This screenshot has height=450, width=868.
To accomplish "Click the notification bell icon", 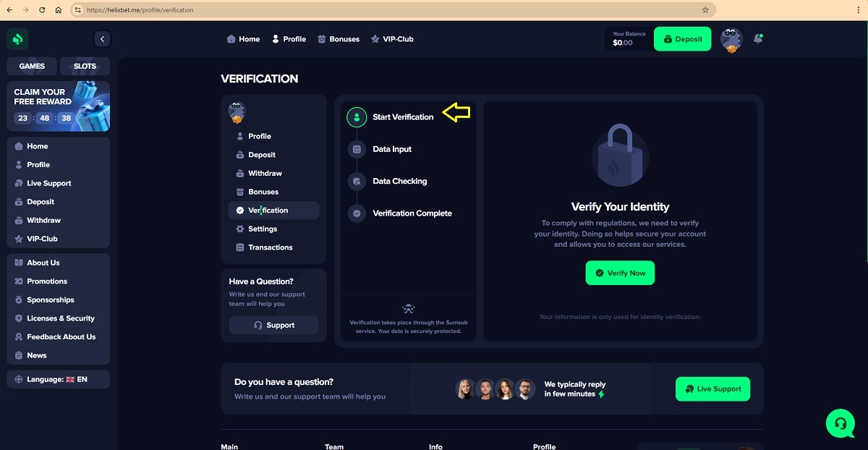I will tap(757, 39).
